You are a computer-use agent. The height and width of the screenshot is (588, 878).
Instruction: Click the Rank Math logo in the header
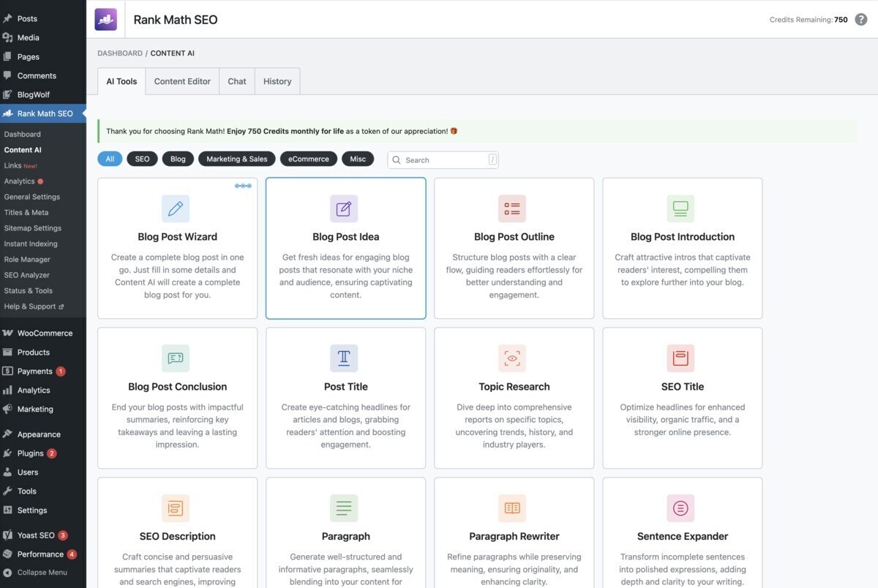[105, 19]
